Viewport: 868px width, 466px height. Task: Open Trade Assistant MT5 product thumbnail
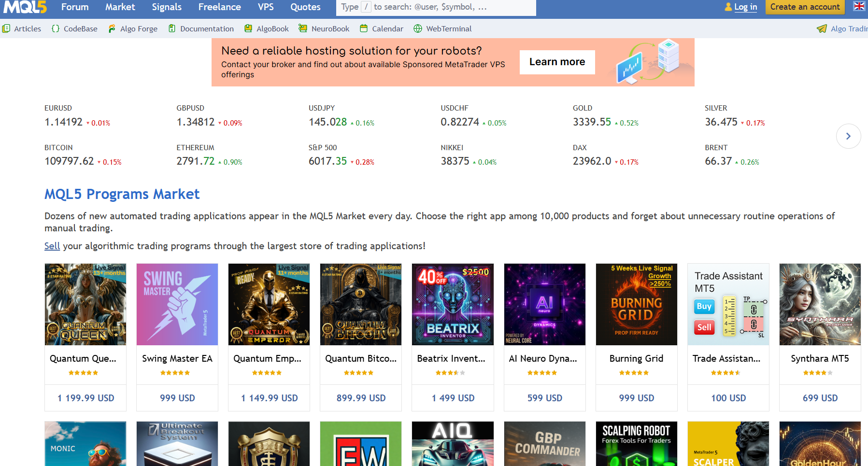click(728, 304)
